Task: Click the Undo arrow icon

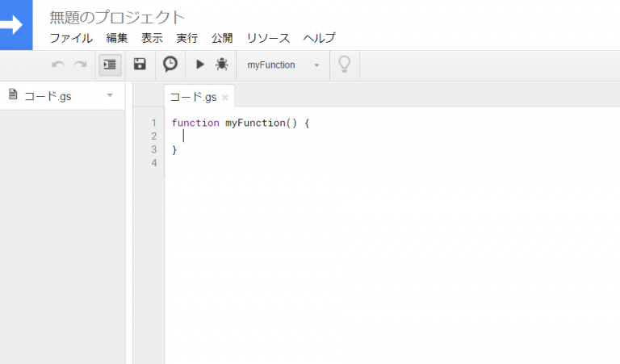Action: 58,65
